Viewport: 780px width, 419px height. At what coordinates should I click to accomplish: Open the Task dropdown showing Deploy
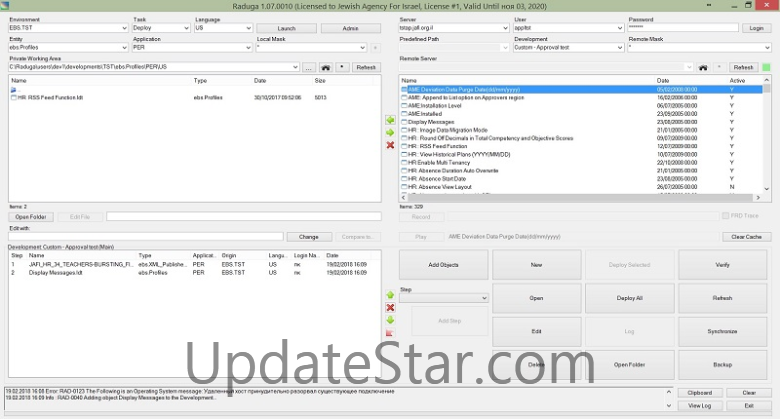coord(161,28)
